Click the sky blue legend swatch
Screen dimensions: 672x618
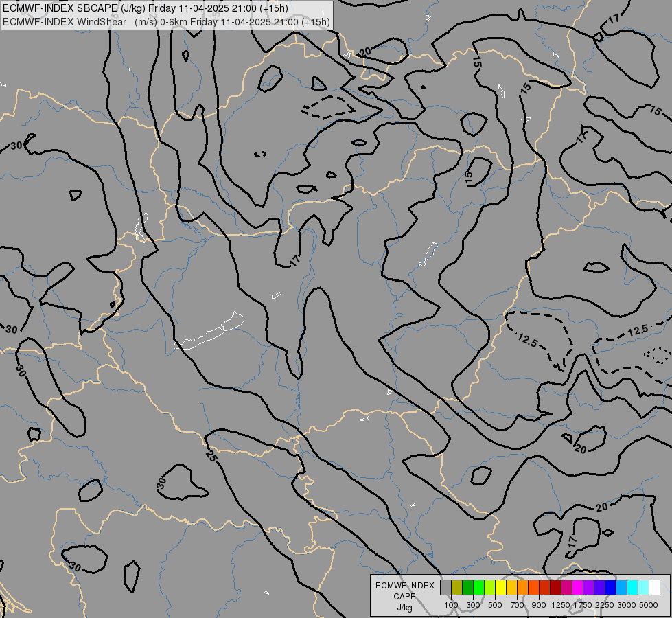pyautogui.click(x=621, y=587)
